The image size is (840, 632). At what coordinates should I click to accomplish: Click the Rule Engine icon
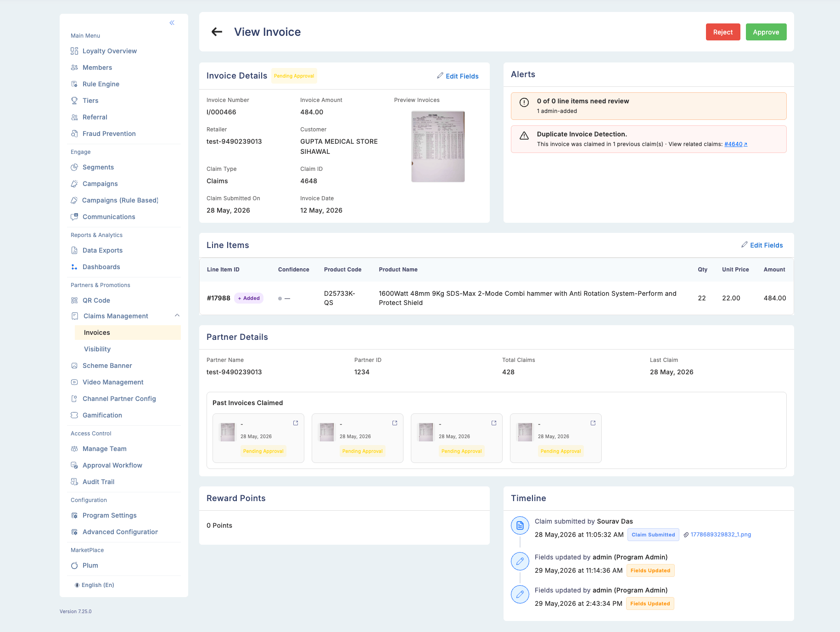tap(74, 84)
